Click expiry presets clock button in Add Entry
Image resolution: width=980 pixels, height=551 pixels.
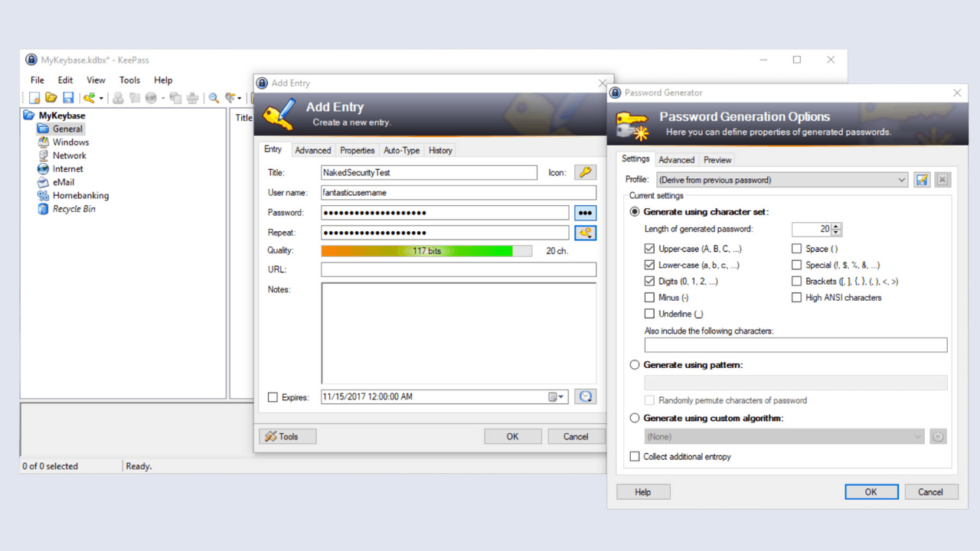click(585, 397)
